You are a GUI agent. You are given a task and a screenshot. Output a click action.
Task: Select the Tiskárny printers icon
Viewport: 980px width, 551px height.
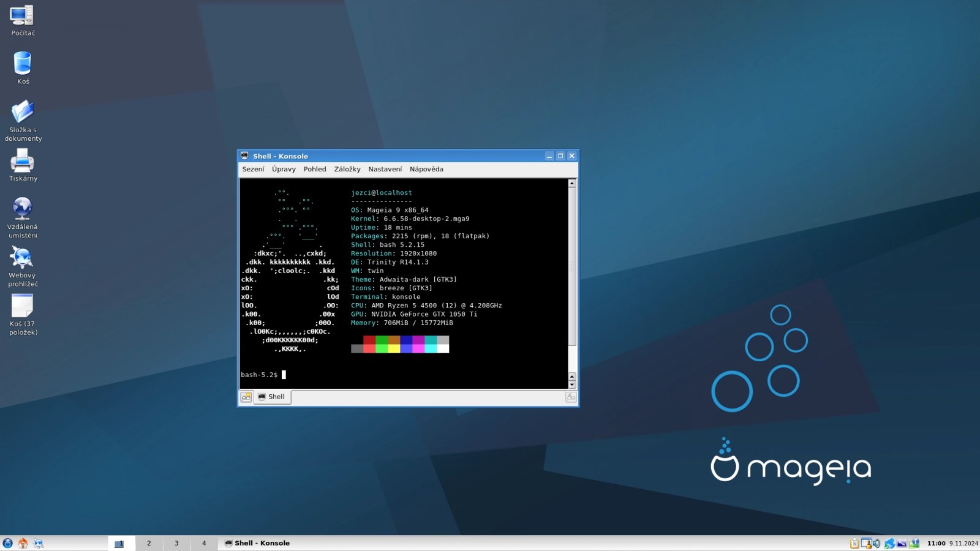[x=23, y=166]
